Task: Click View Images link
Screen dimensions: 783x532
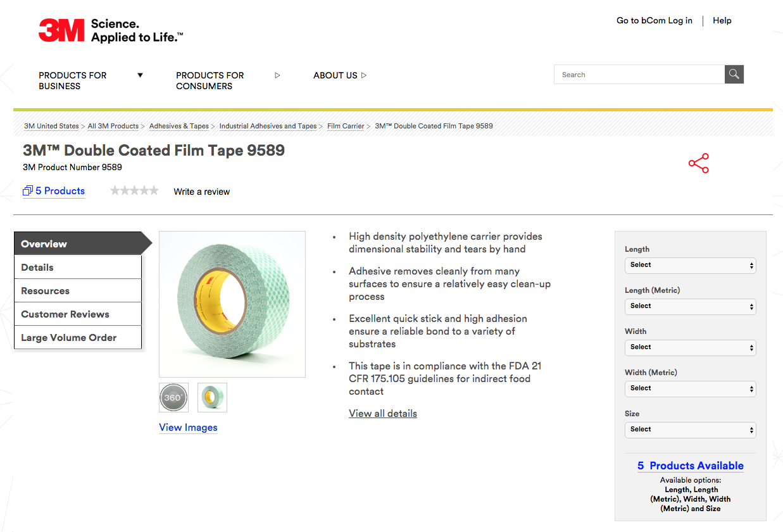Action: [x=188, y=428]
